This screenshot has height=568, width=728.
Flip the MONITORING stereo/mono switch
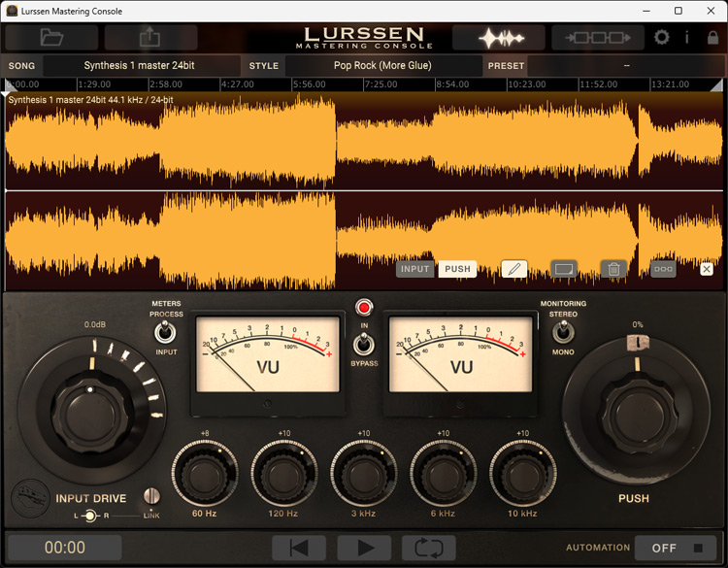pyautogui.click(x=563, y=332)
